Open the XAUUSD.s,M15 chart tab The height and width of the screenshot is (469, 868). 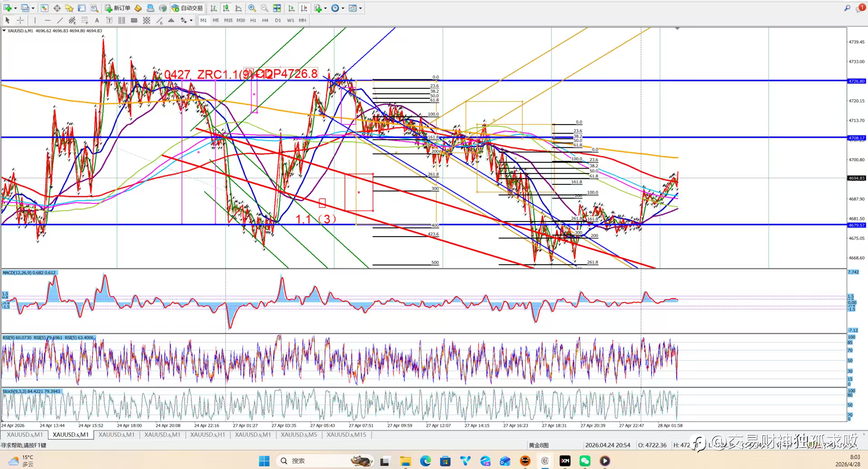tap(346, 435)
